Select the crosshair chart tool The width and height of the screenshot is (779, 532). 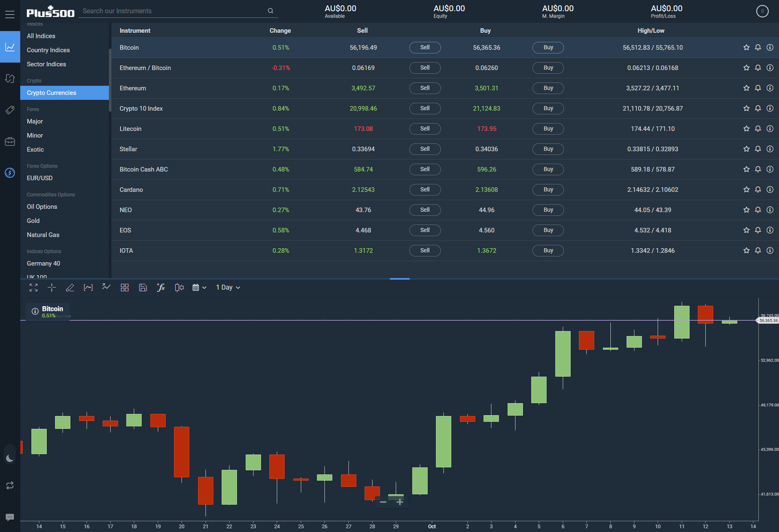point(52,288)
